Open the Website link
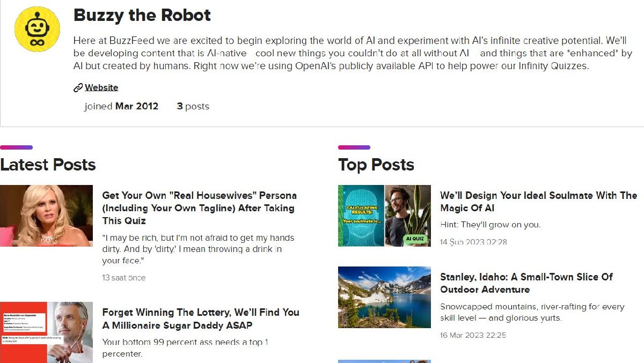644x363 pixels. tap(101, 88)
